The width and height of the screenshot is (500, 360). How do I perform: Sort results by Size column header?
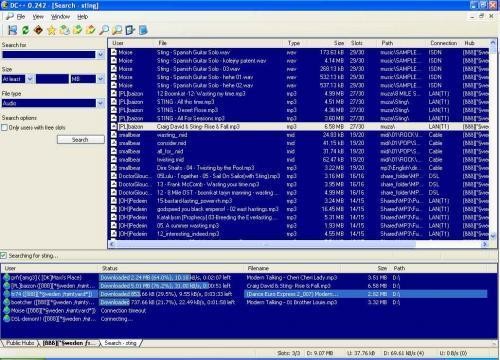(x=339, y=43)
